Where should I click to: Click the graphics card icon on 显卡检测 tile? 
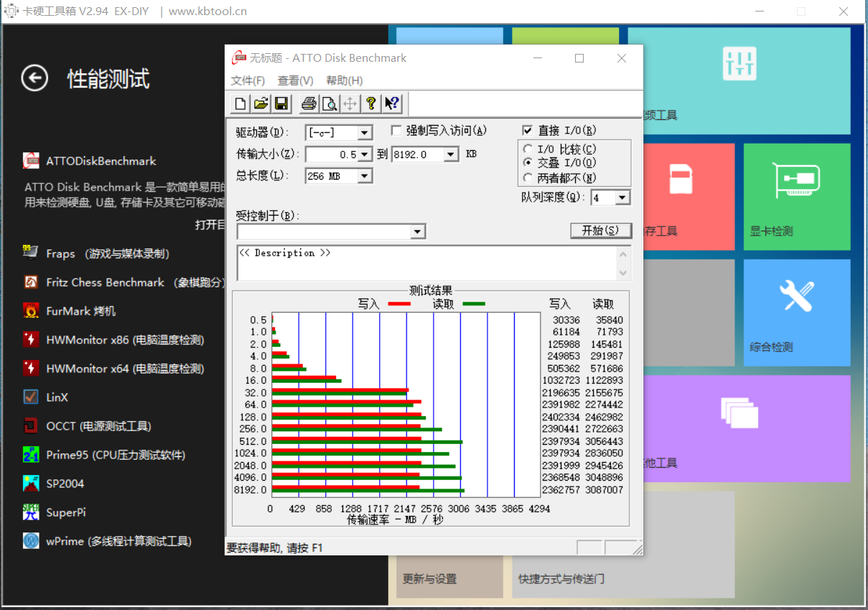tap(797, 180)
